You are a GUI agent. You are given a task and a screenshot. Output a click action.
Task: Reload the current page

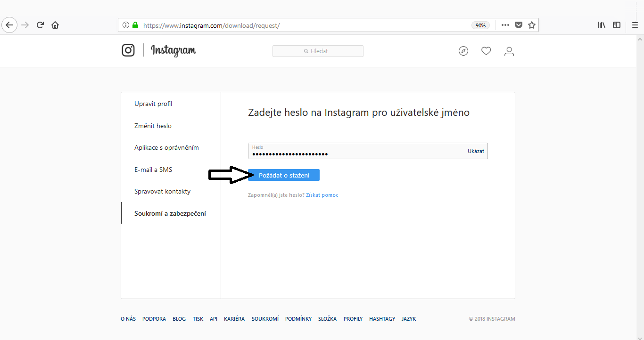(x=41, y=25)
